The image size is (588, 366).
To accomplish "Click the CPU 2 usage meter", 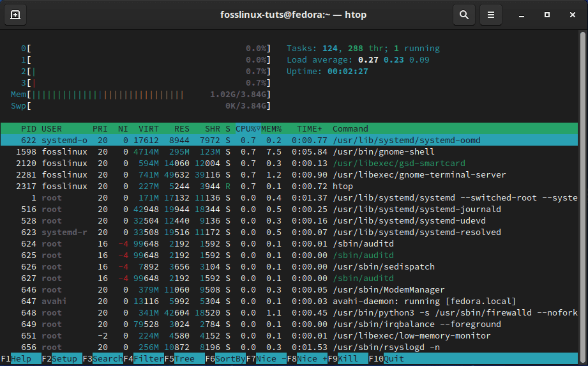I will pos(146,72).
